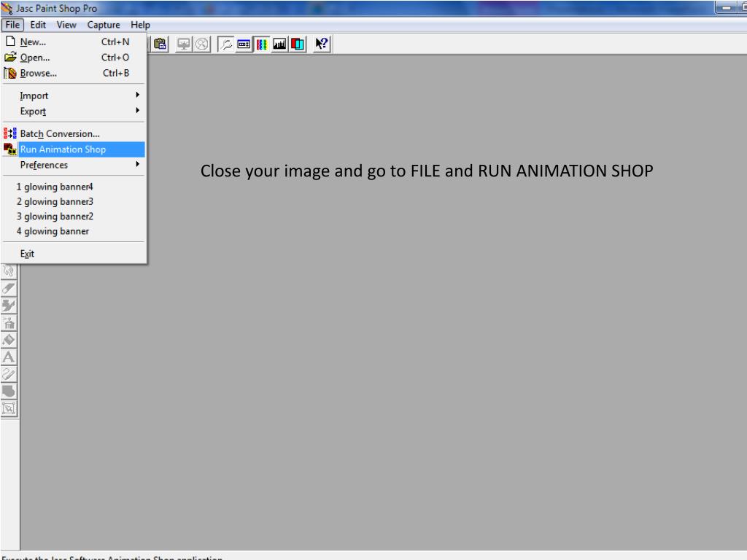Viewport: 747px width, 560px height.
Task: Open the Edit menu
Action: pos(38,25)
